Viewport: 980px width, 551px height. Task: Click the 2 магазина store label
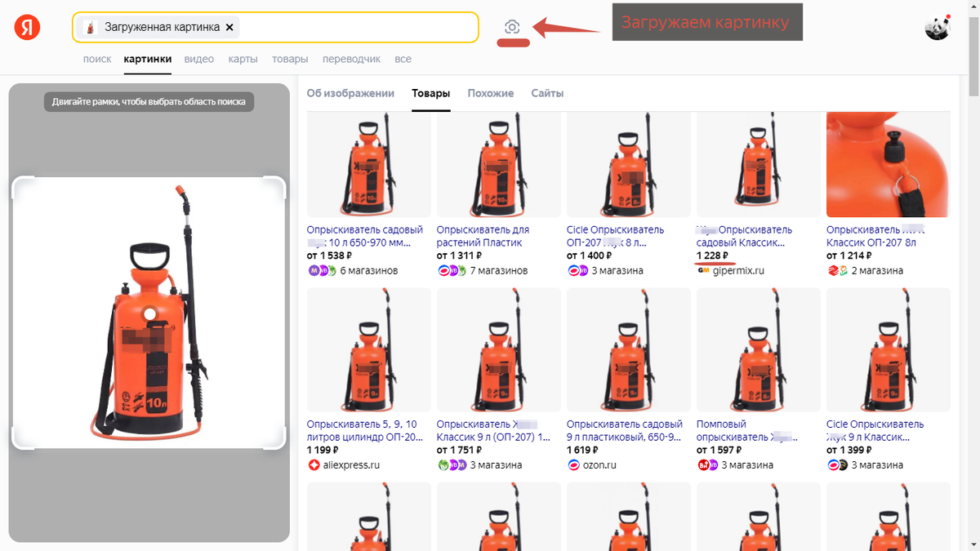[878, 270]
